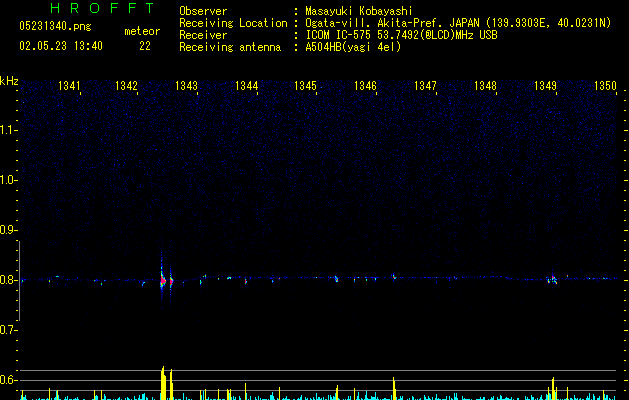Click the 1.0 kHz frequency label
Image resolution: width=629 pixels, height=400 pixels.
point(8,180)
